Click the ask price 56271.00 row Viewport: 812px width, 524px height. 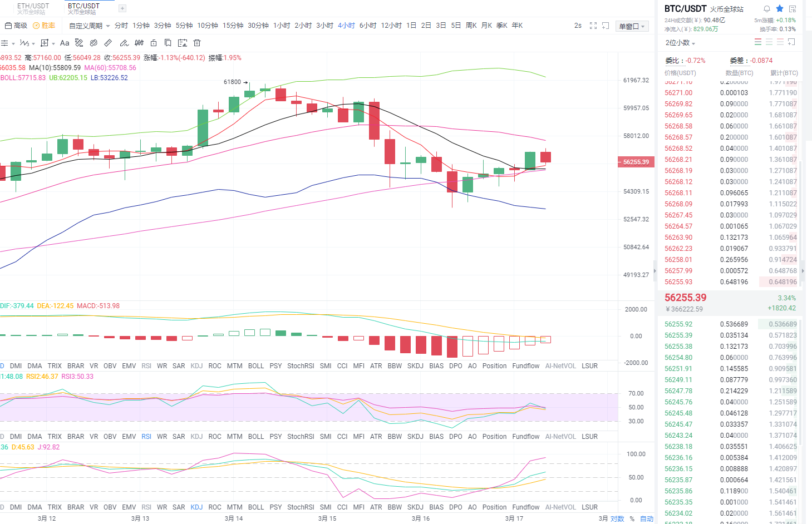pos(731,93)
